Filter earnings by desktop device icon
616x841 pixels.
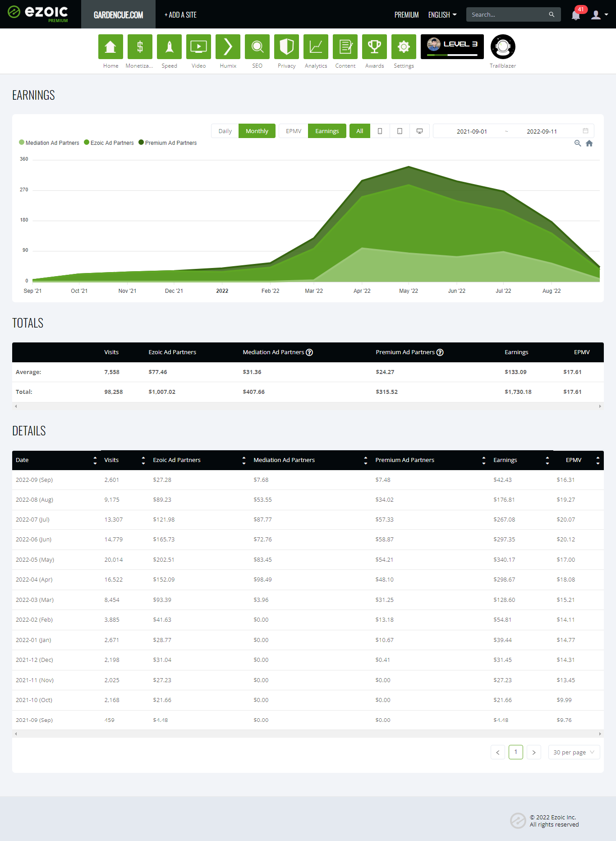coord(419,131)
